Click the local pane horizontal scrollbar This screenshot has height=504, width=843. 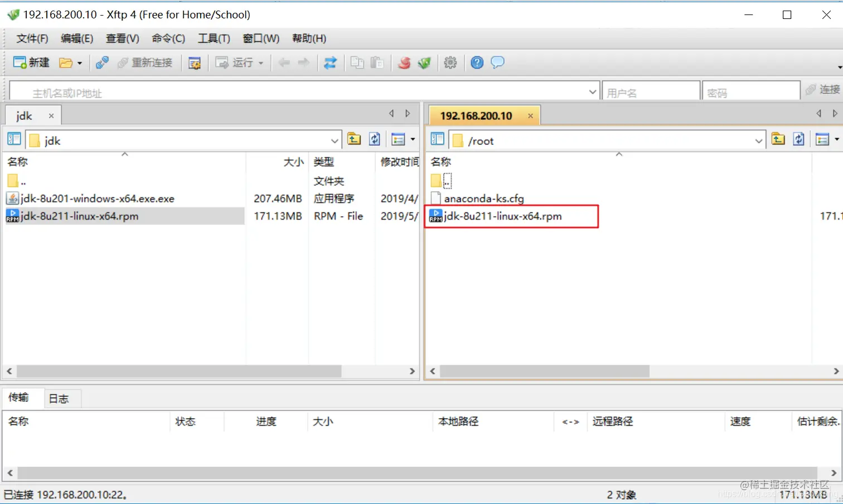tap(178, 371)
